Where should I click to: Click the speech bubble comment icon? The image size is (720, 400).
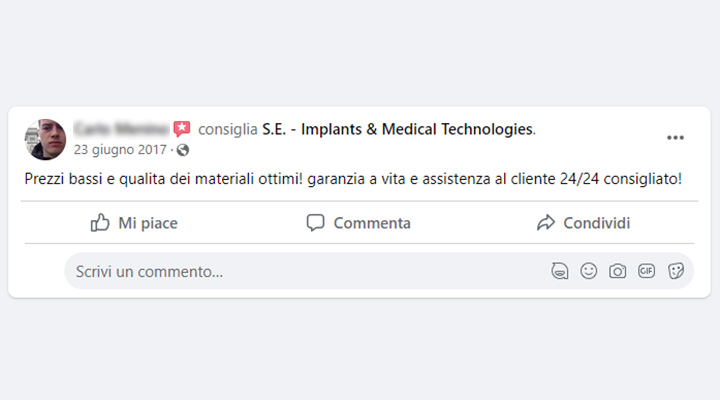316,223
